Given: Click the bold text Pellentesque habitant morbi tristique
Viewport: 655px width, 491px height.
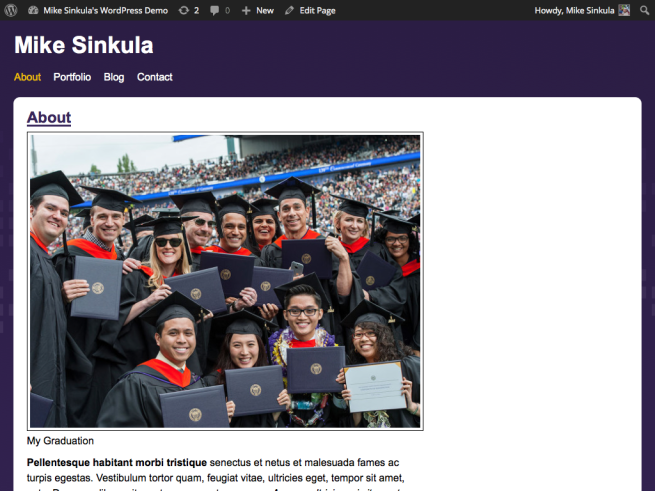Looking at the screenshot, I should [x=117, y=463].
